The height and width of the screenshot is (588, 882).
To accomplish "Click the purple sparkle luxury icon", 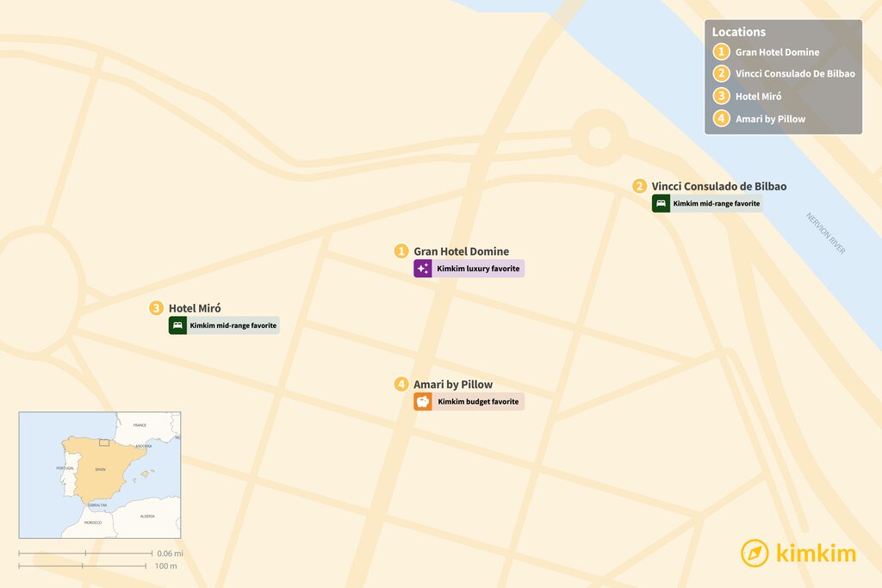I will coord(423,269).
